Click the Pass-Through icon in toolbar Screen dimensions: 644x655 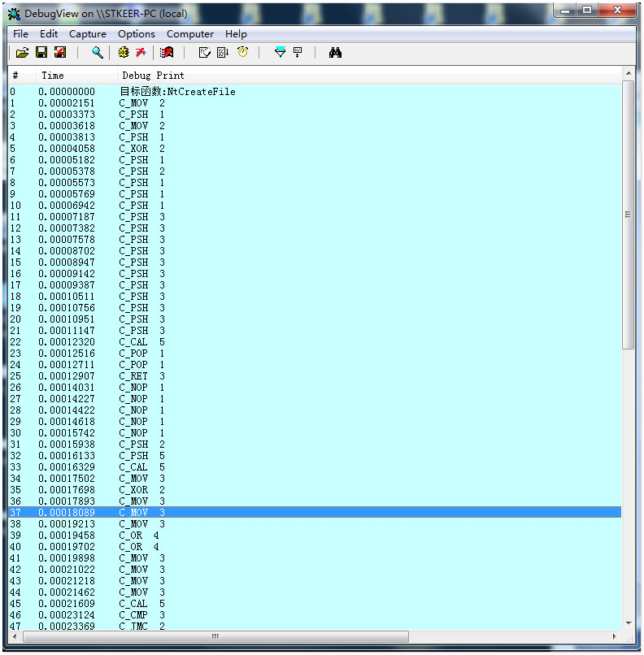[x=141, y=53]
